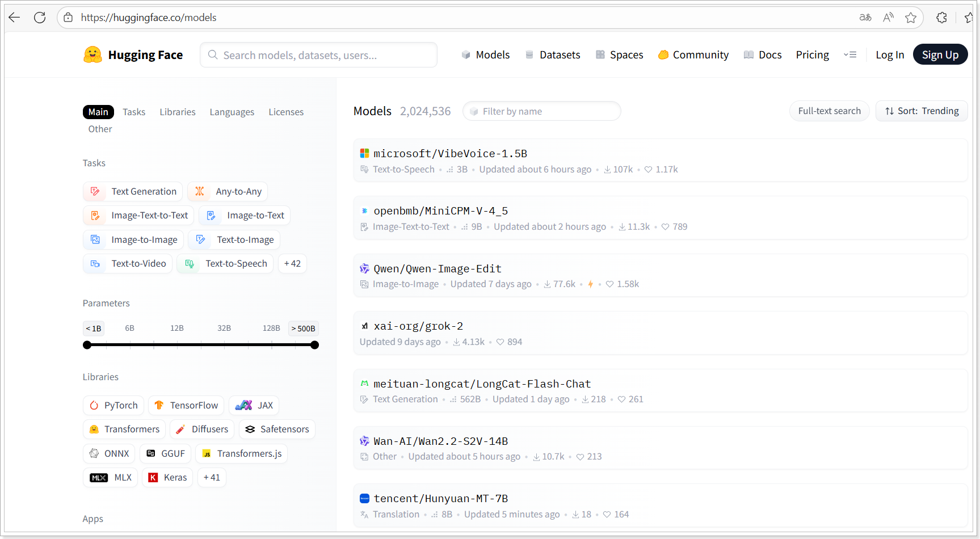The width and height of the screenshot is (980, 539).
Task: Toggle the Text-to-Video task filter
Action: 128,264
